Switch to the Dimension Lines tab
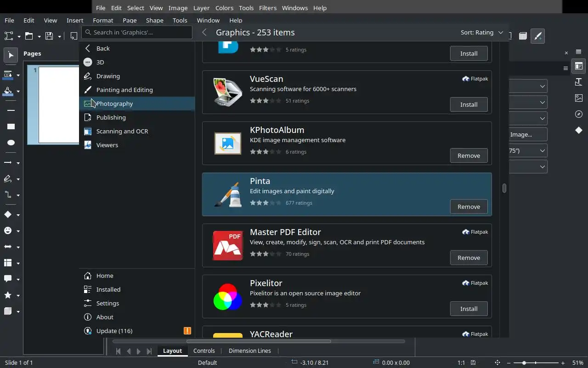The image size is (588, 368). point(250,351)
